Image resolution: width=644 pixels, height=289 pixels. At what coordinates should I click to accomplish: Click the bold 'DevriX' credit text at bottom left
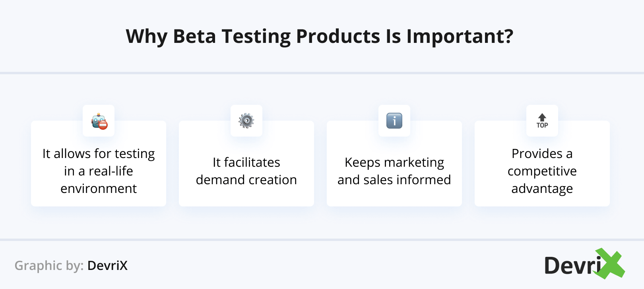[107, 265]
